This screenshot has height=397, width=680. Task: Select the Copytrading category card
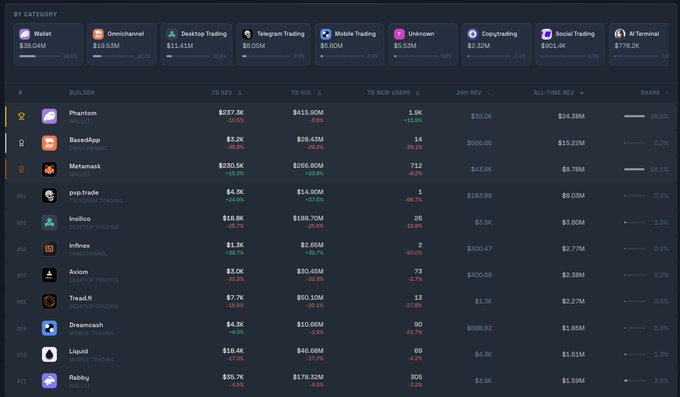click(497, 44)
